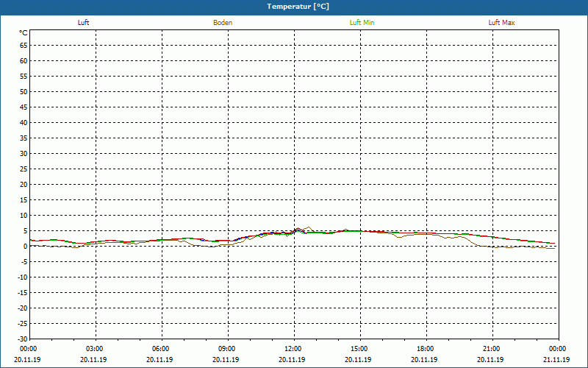Screen dimensions: 588x368
Task: Click the 15:00 time axis label
Action: (x=358, y=349)
